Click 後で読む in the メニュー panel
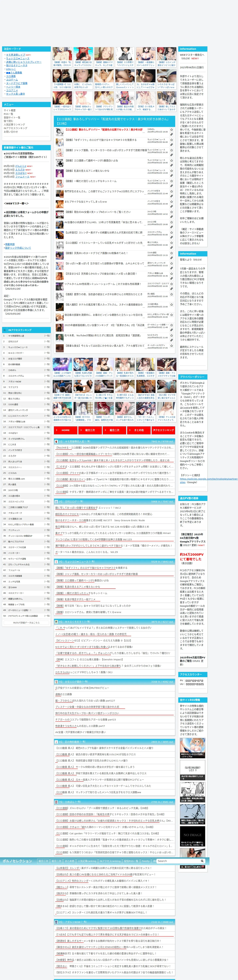 [8, 121]
